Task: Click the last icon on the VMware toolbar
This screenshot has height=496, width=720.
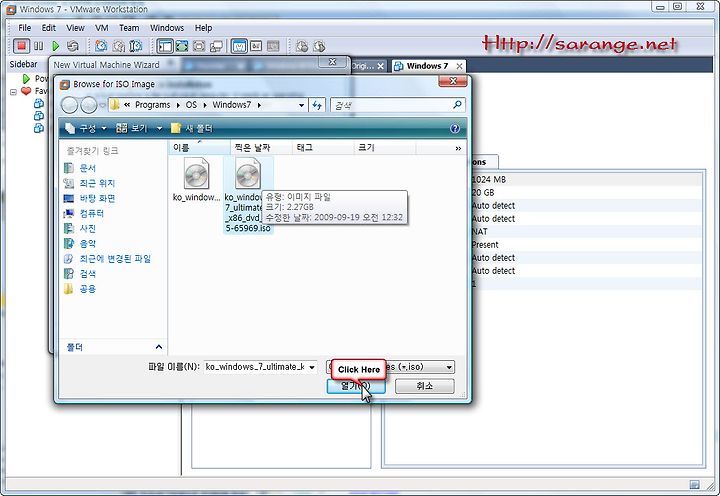Action: point(319,46)
